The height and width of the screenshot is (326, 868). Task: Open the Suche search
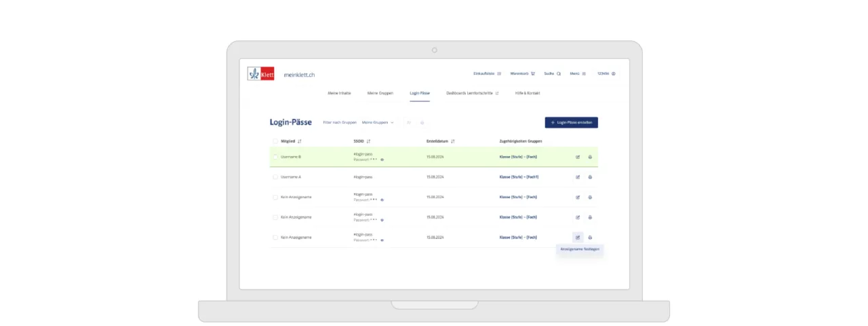pos(553,73)
